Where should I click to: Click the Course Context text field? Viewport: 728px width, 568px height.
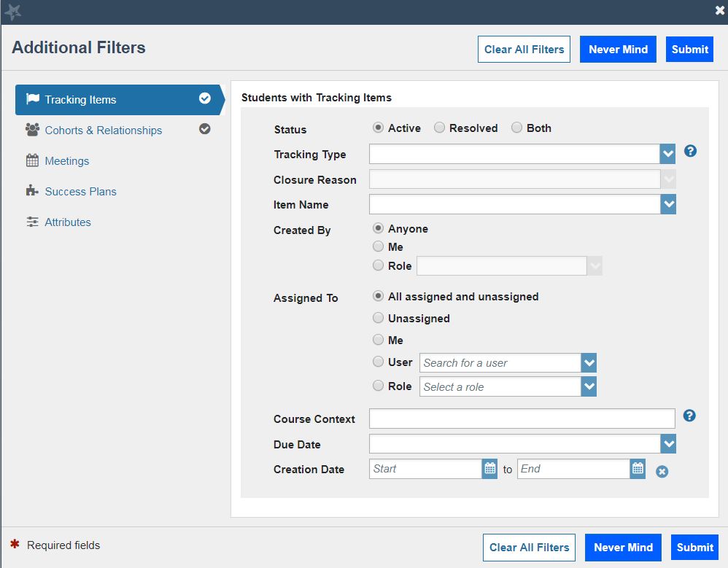[x=522, y=419]
